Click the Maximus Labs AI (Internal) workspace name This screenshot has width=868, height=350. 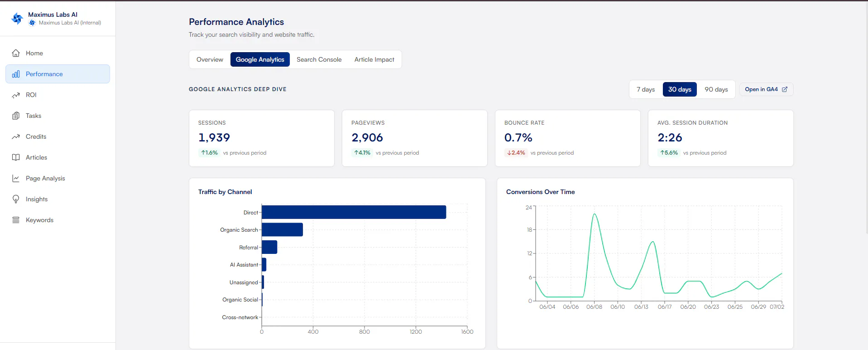pos(70,23)
